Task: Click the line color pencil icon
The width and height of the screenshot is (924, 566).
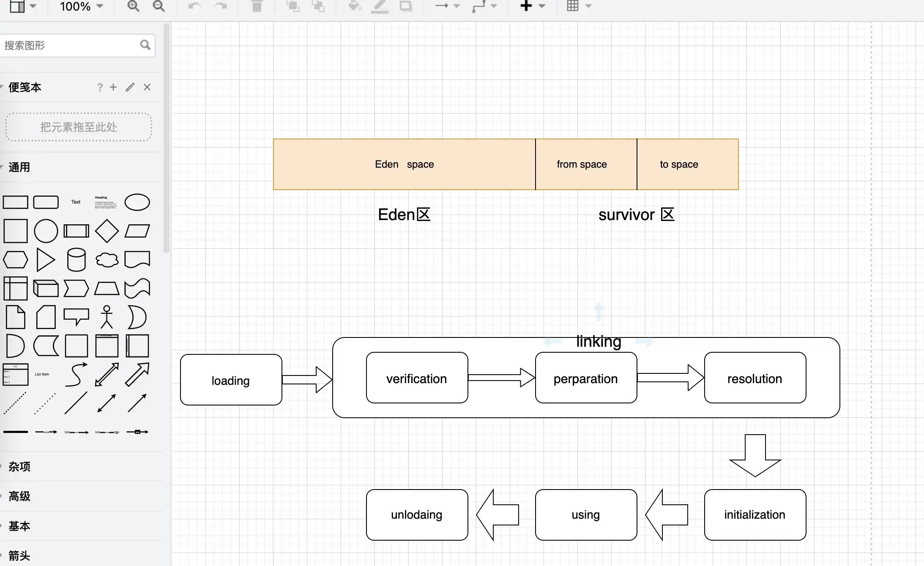Action: coord(380,6)
